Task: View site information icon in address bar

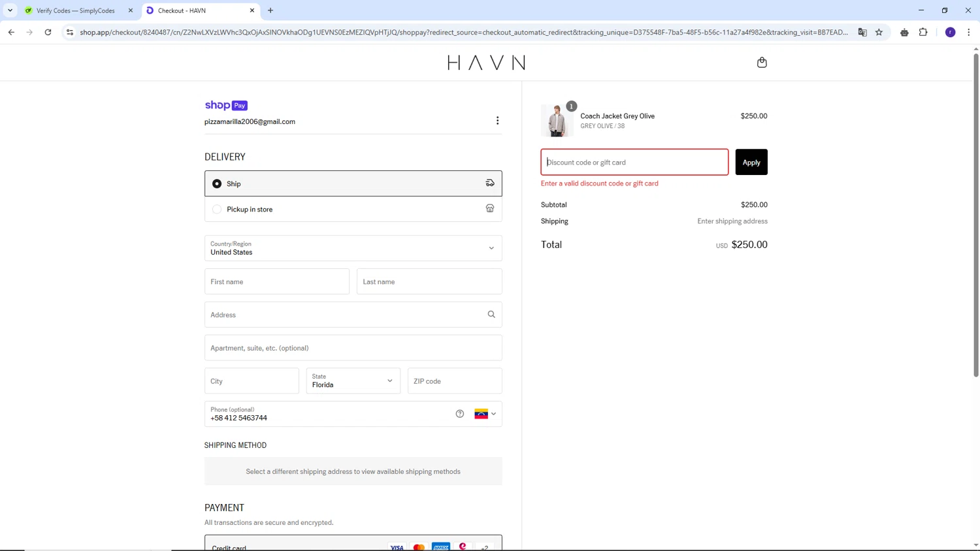Action: 70,32
